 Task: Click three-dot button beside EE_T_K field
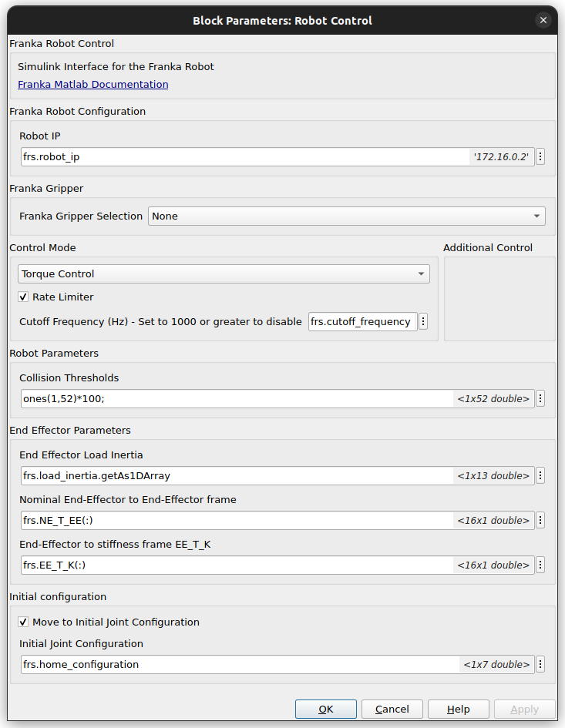[x=540, y=565]
